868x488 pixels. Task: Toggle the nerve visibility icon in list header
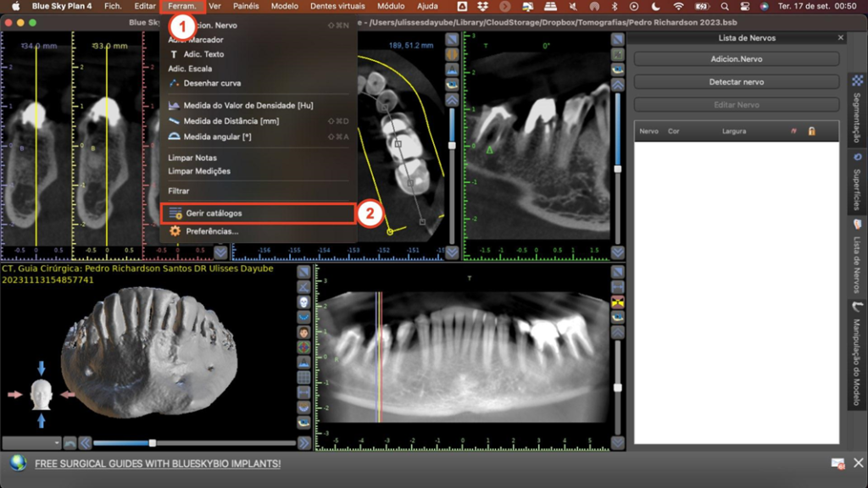click(x=793, y=131)
